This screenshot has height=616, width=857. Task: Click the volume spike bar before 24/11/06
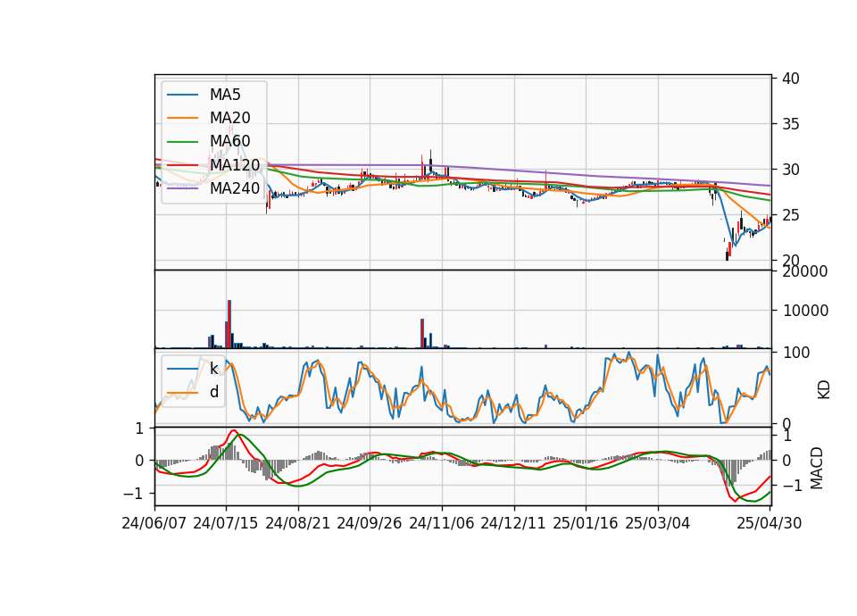coord(422,333)
